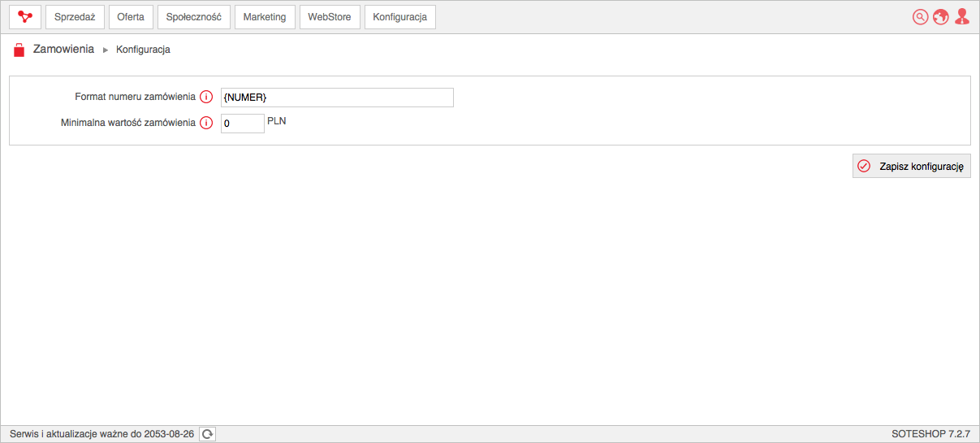Viewport: 980px width, 443px height.
Task: Open the Marketing menu
Action: (265, 17)
